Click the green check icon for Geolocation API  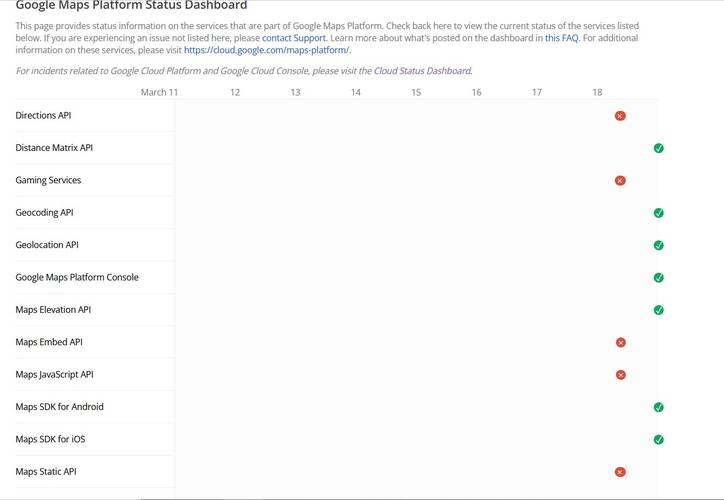(x=658, y=245)
